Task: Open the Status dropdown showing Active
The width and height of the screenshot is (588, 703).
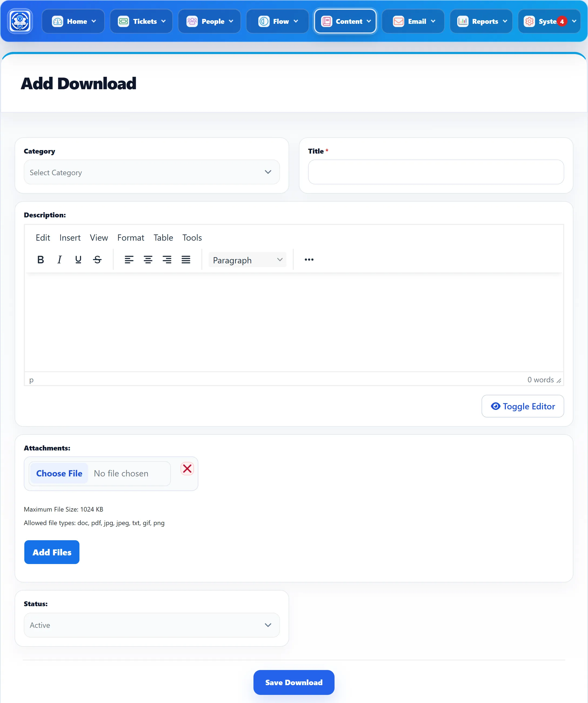Action: (x=152, y=625)
